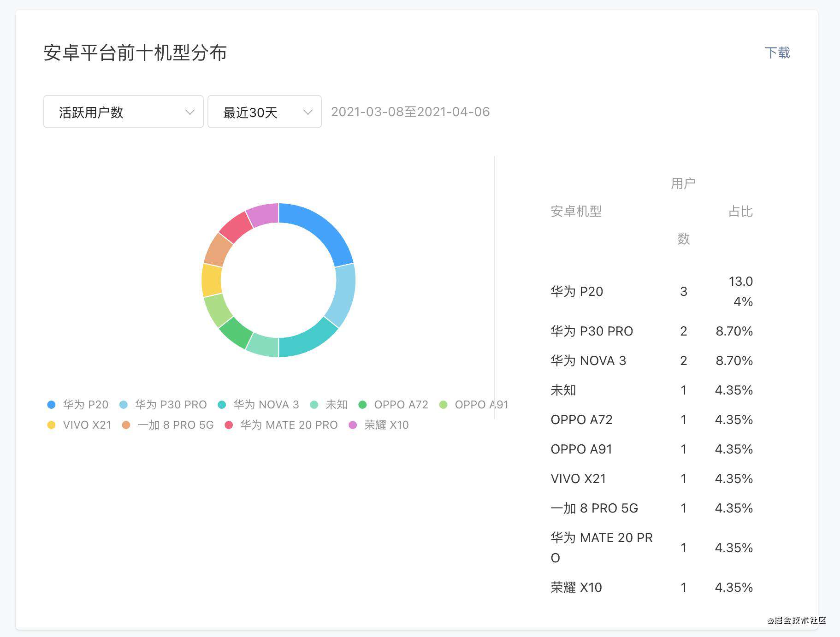Viewport: 840px width, 637px height.
Task: Toggle OPPO A72 legend item
Action: coord(393,405)
